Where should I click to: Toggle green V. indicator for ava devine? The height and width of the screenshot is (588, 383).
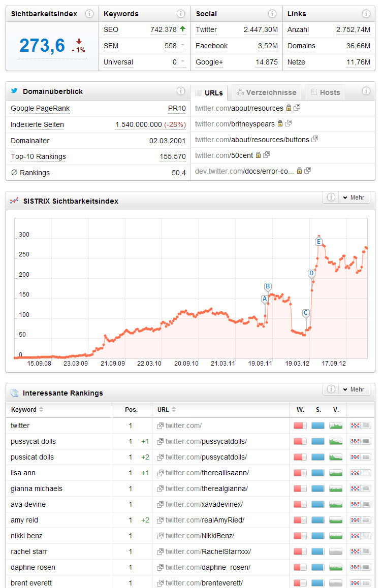point(335,504)
